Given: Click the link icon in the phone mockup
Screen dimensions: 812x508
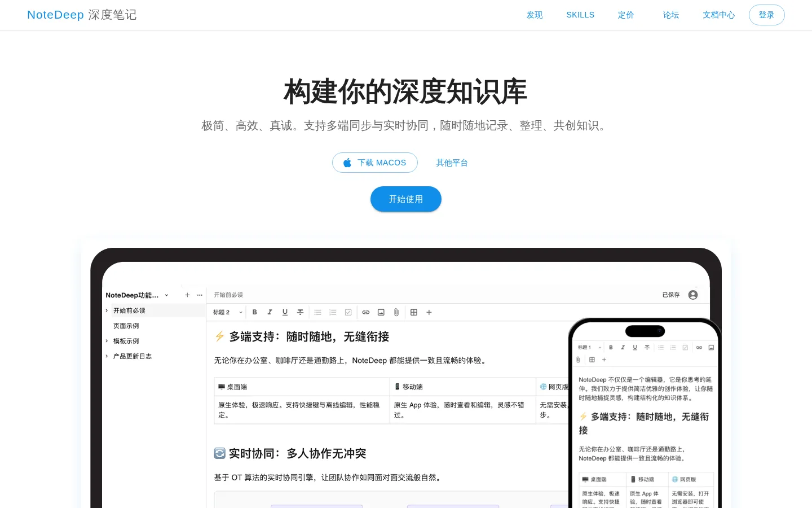Looking at the screenshot, I should pos(699,348).
